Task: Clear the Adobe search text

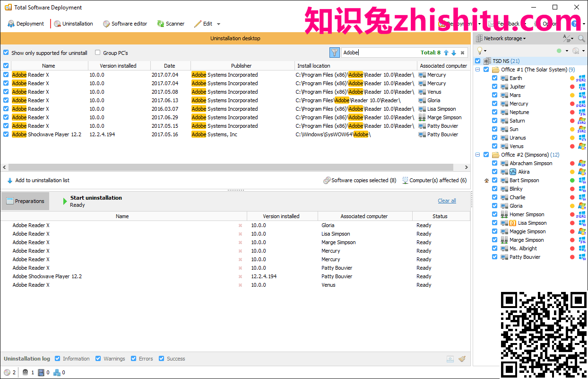Action: (x=463, y=53)
